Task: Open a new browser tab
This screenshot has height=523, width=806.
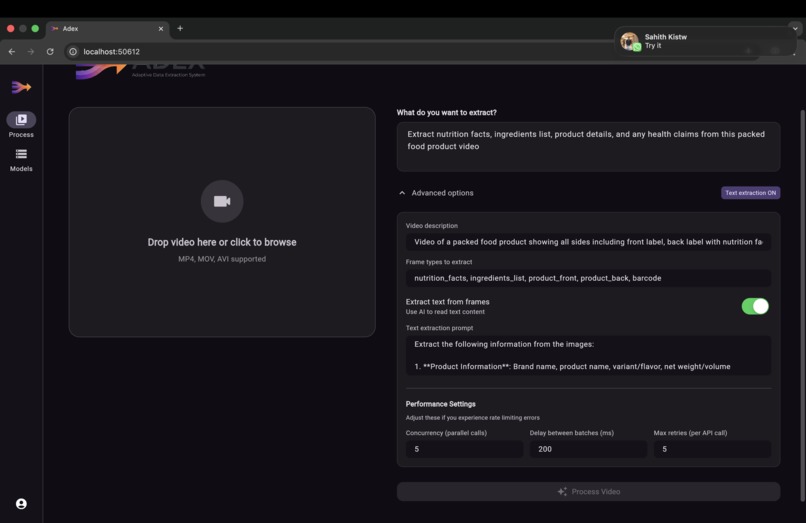Action: (180, 28)
